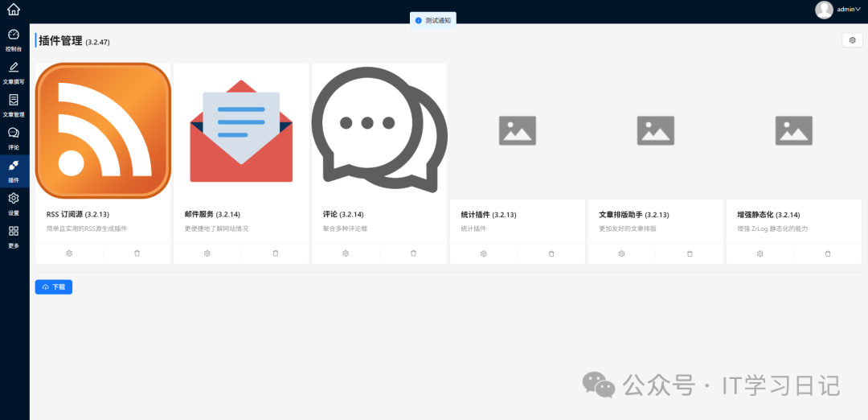The image size is (868, 420).
Task: Delete the 邮件服务 plugin
Action: click(x=275, y=253)
